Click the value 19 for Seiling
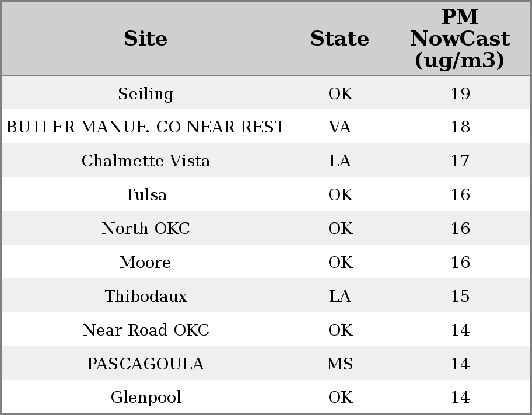 tap(460, 94)
